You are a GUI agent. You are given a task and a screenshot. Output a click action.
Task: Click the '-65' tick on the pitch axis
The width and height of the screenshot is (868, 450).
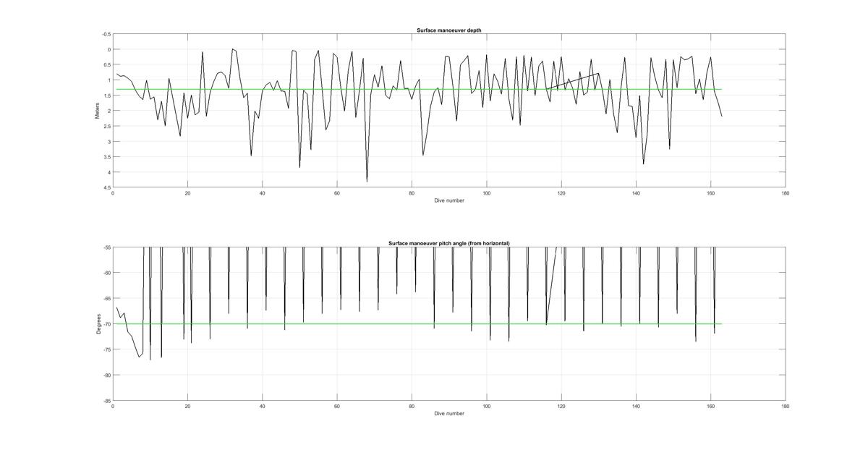pos(108,298)
